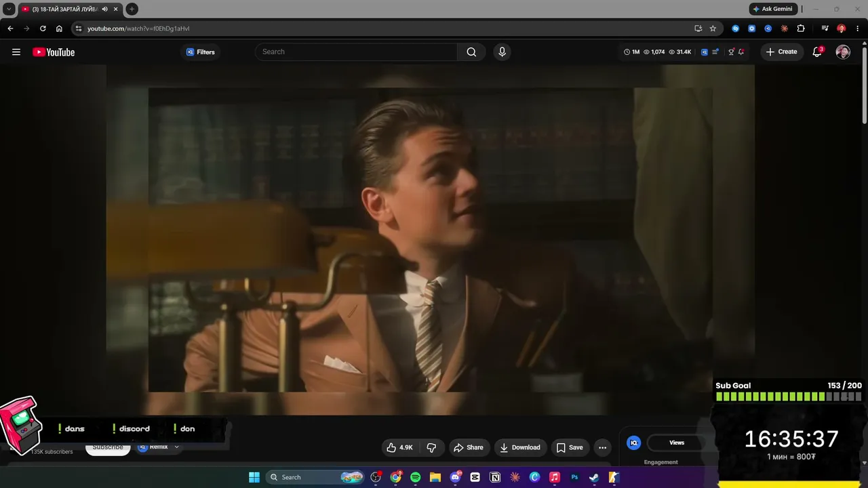Screen dimensions: 868x488
Task: Mute the YouTube tab audio
Action: (105, 9)
